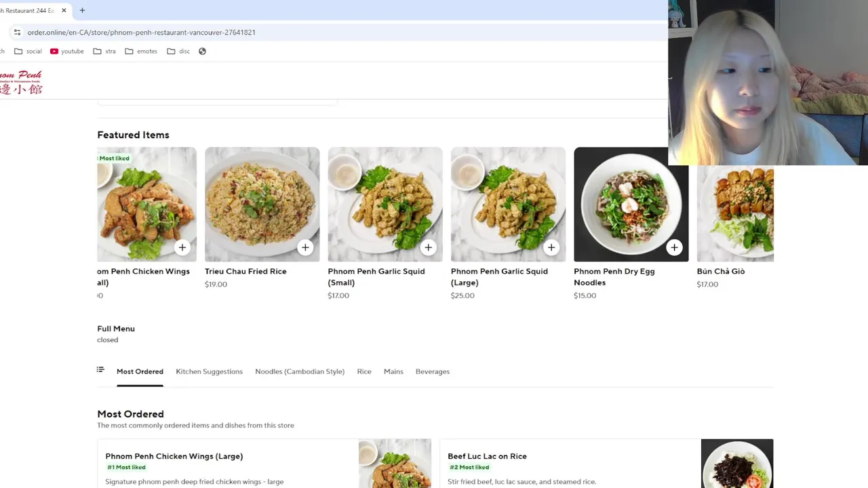
Task: Open the globe bookmark icon
Action: [202, 51]
